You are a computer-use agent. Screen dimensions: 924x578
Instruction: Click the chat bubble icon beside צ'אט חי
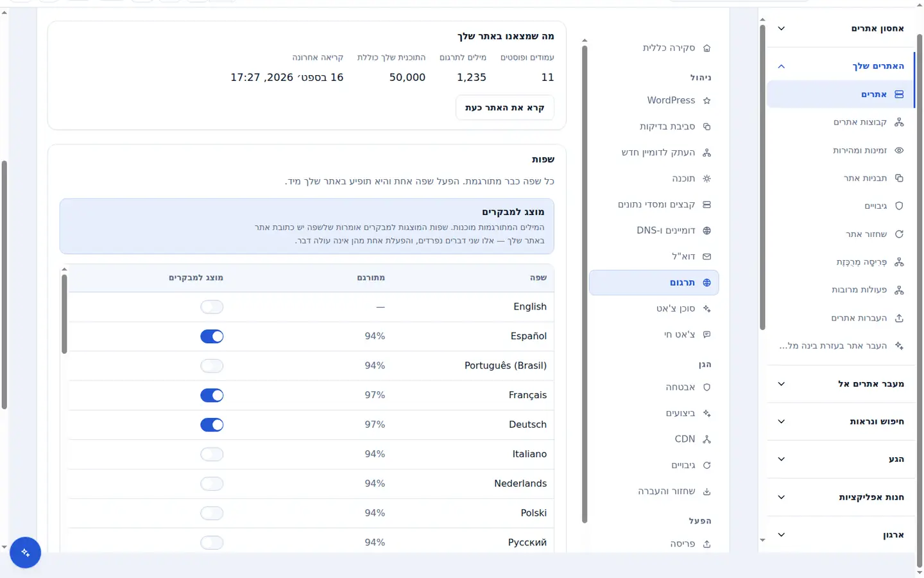(706, 335)
